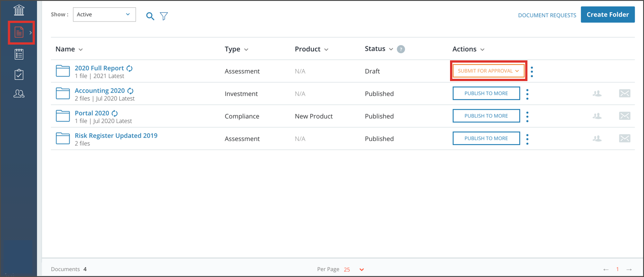Click Assessment type for Risk Register Updated 2019
644x277 pixels.
(x=242, y=139)
